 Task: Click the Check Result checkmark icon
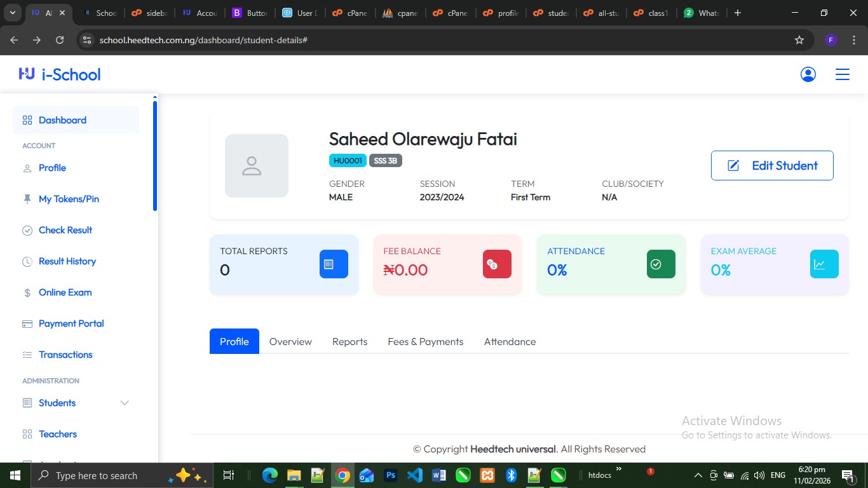tap(27, 230)
